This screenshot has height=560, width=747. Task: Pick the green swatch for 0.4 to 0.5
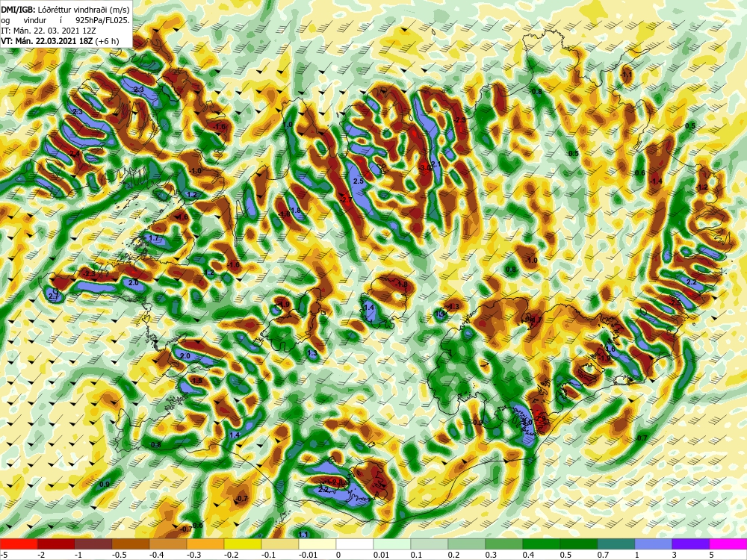pyautogui.click(x=542, y=544)
